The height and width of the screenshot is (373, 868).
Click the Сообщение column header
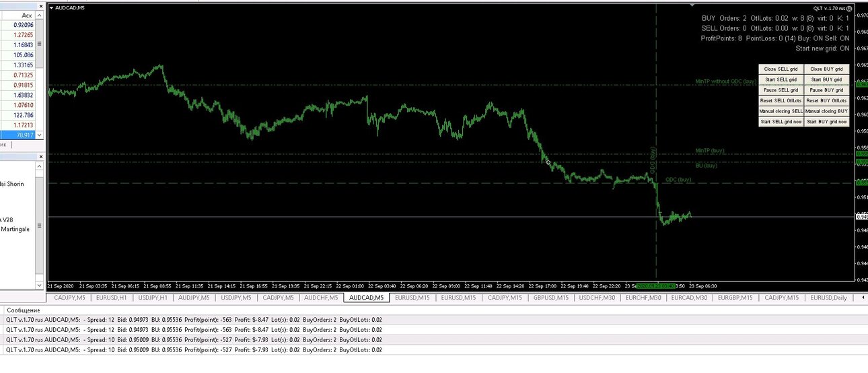click(24, 310)
